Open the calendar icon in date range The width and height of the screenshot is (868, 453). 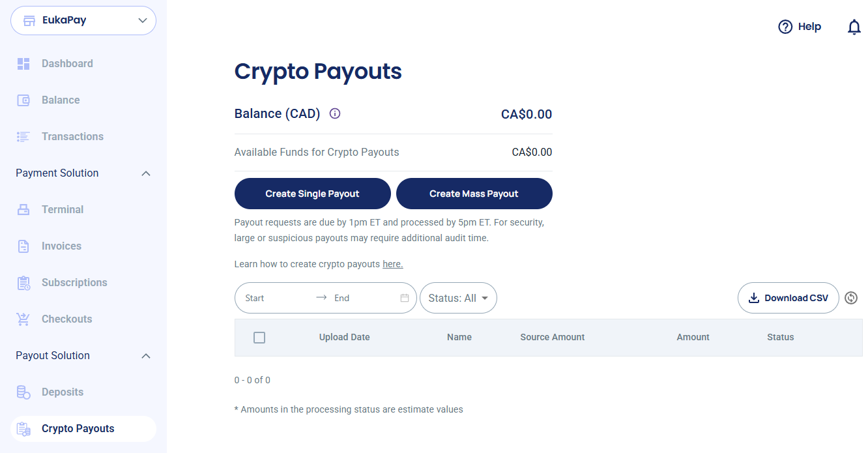click(405, 298)
